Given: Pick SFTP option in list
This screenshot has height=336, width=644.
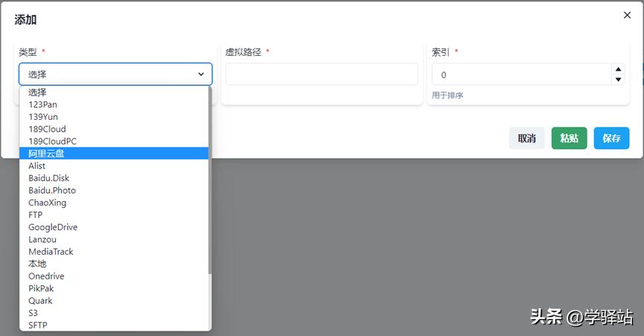Looking at the screenshot, I should (114, 325).
